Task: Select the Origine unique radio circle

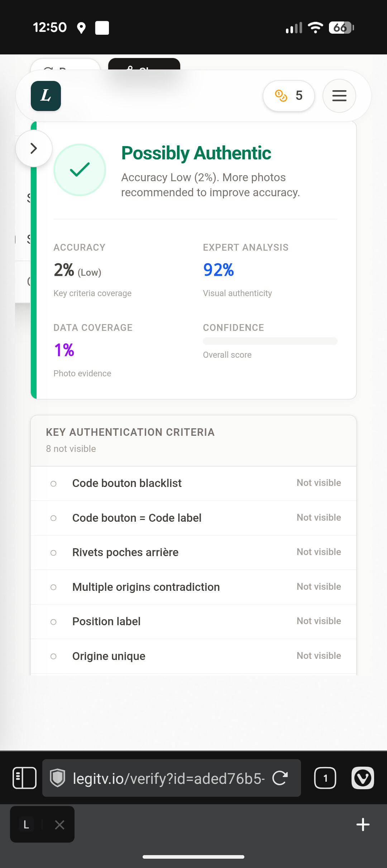Action: 53,656
